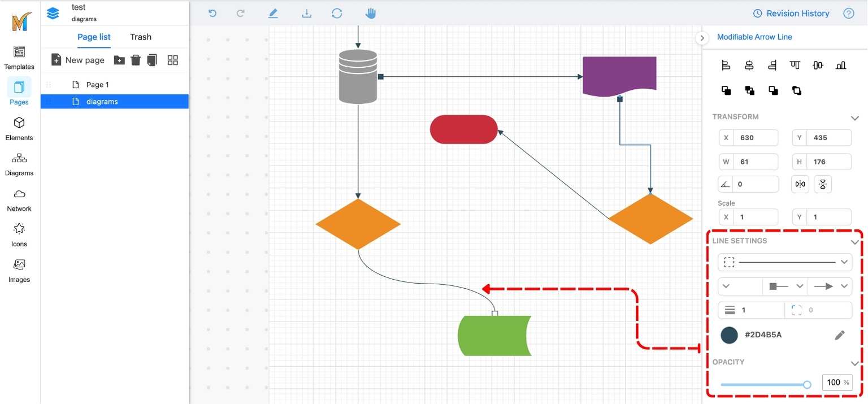Click the help question mark icon
Viewport: 868px width, 404px height.
848,14
